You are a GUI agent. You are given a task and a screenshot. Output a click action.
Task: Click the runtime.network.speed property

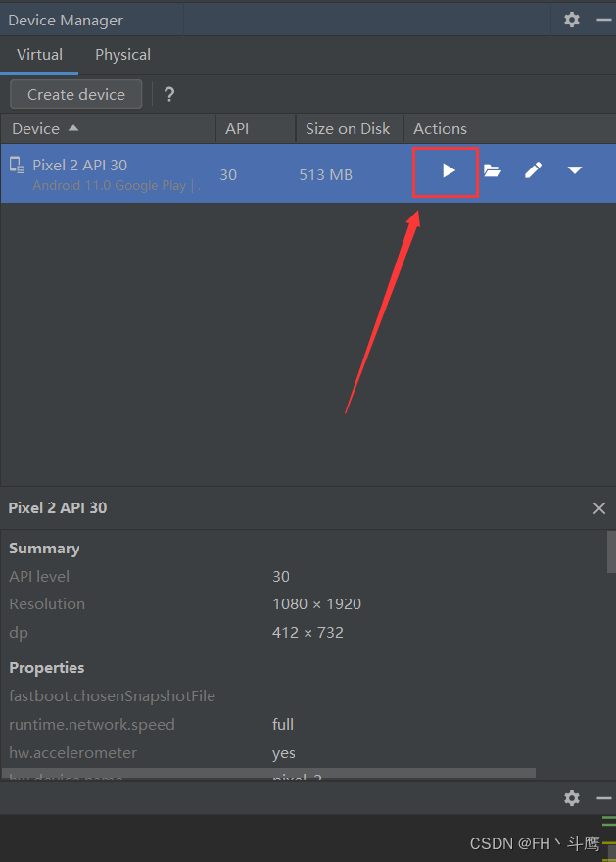pyautogui.click(x=92, y=725)
